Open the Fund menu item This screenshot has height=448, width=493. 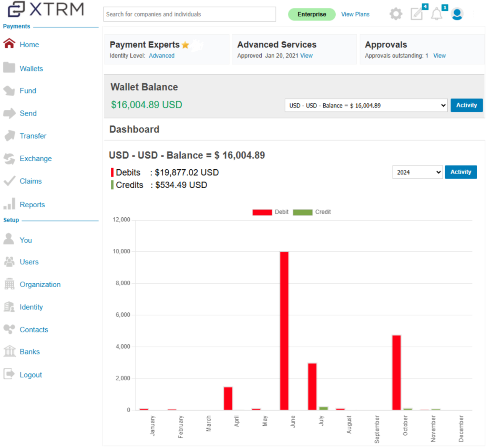[28, 91]
